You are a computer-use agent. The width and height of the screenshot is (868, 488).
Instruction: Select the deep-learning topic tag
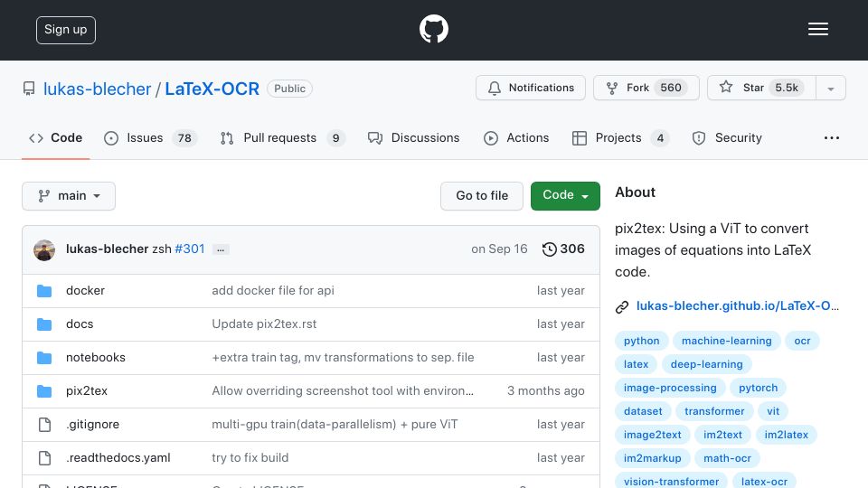point(706,364)
